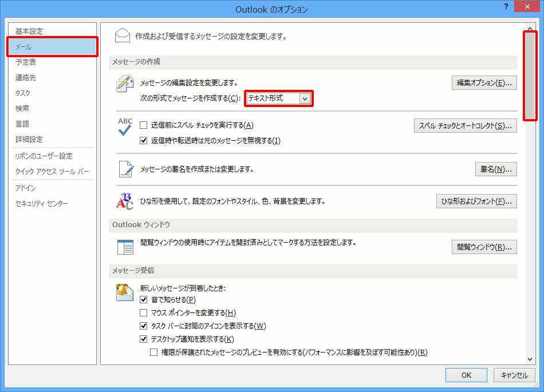Open クイック アクセス ツール バー category
Screen dimensions: 544x392
[52, 171]
